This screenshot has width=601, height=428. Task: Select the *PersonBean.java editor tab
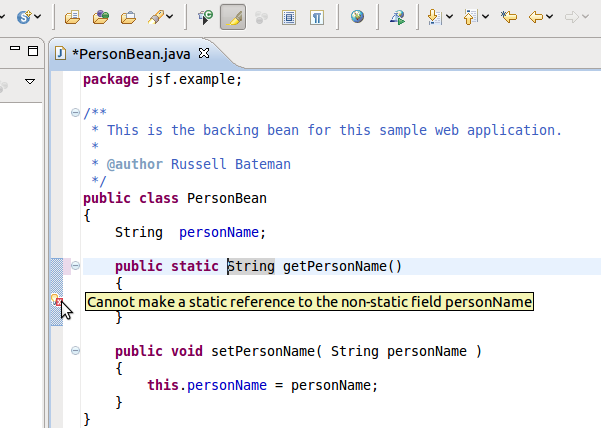pyautogui.click(x=131, y=54)
